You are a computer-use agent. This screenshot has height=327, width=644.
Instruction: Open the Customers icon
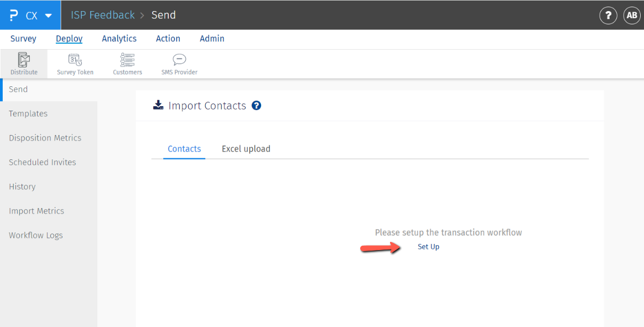[x=127, y=60]
